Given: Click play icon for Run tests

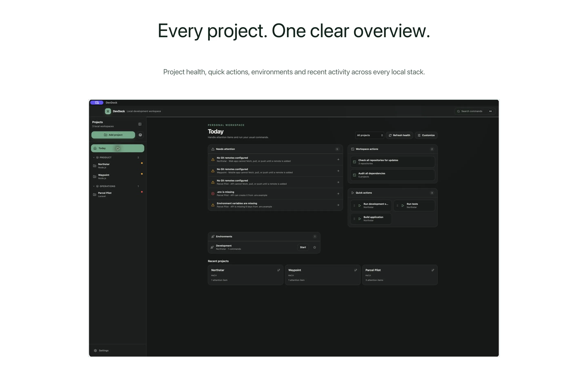Looking at the screenshot, I should point(403,206).
